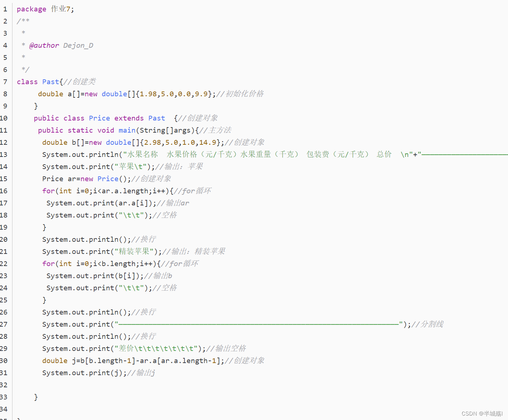Click the '//初始化价格' comment
This screenshot has width=508, height=420.
[240, 94]
